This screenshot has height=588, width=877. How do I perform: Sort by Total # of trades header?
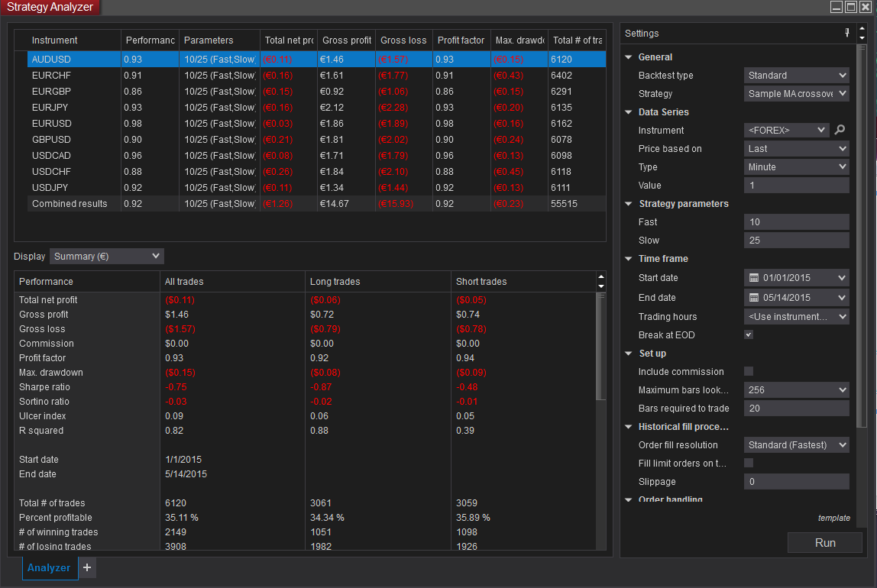click(578, 40)
